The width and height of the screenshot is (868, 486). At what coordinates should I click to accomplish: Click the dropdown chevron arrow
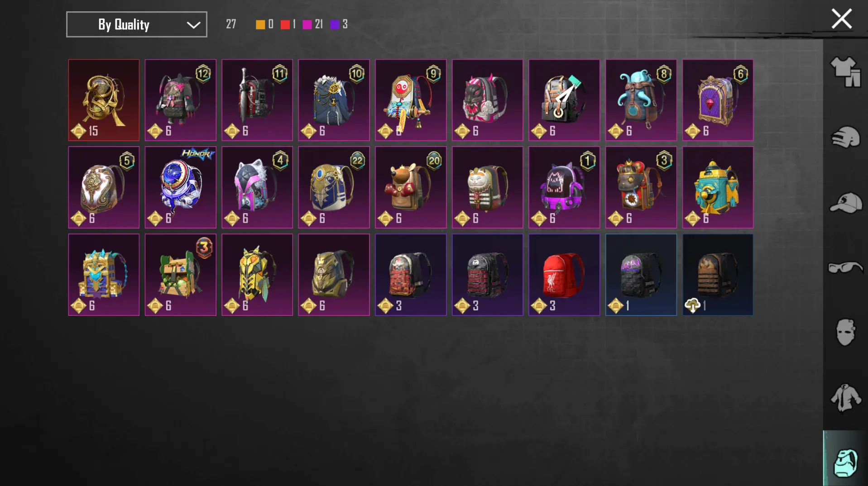pos(193,25)
